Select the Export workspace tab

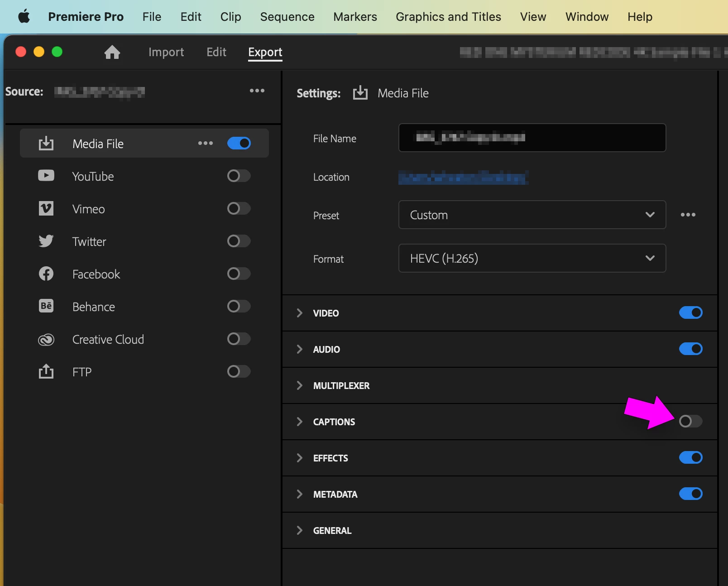pos(265,52)
